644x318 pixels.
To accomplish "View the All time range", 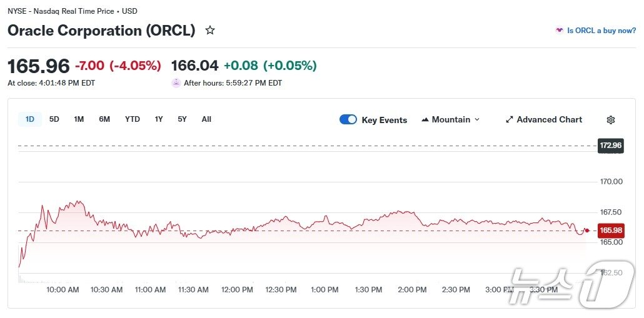I will (206, 119).
